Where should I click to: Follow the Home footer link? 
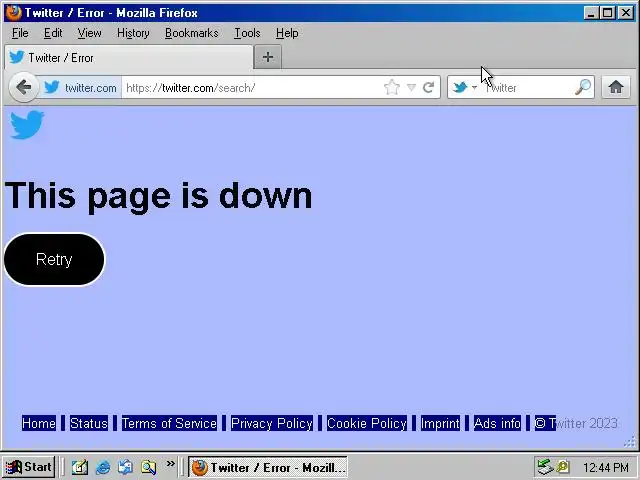[39, 423]
